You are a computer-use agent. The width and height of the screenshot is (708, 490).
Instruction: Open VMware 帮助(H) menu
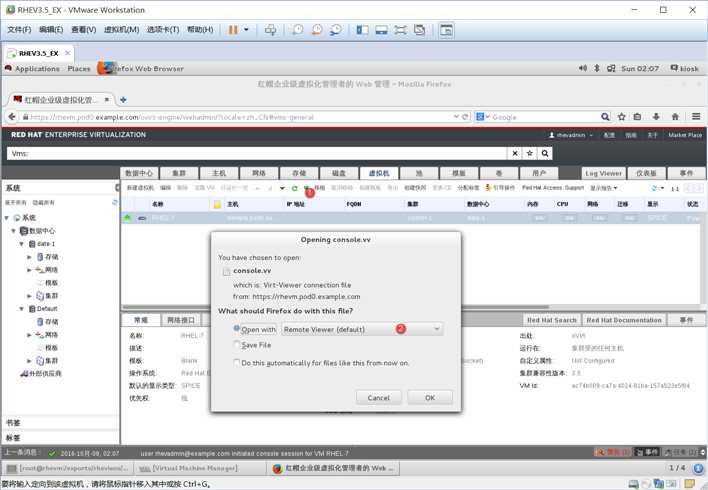point(200,30)
